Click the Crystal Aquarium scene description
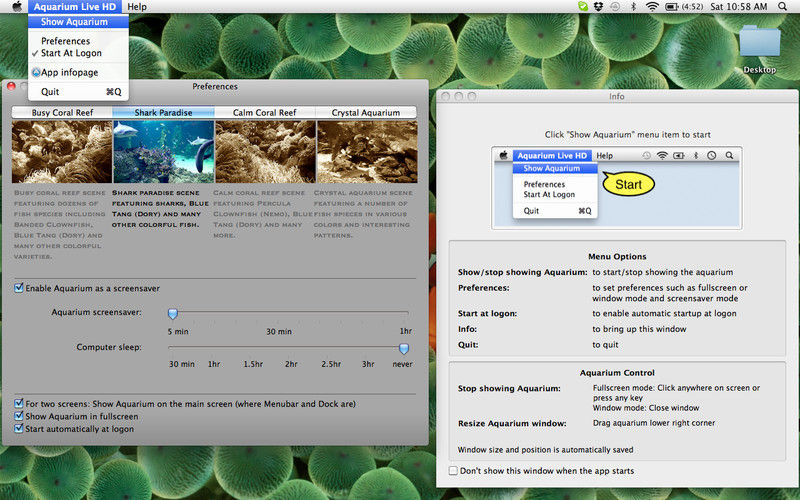 (x=363, y=214)
